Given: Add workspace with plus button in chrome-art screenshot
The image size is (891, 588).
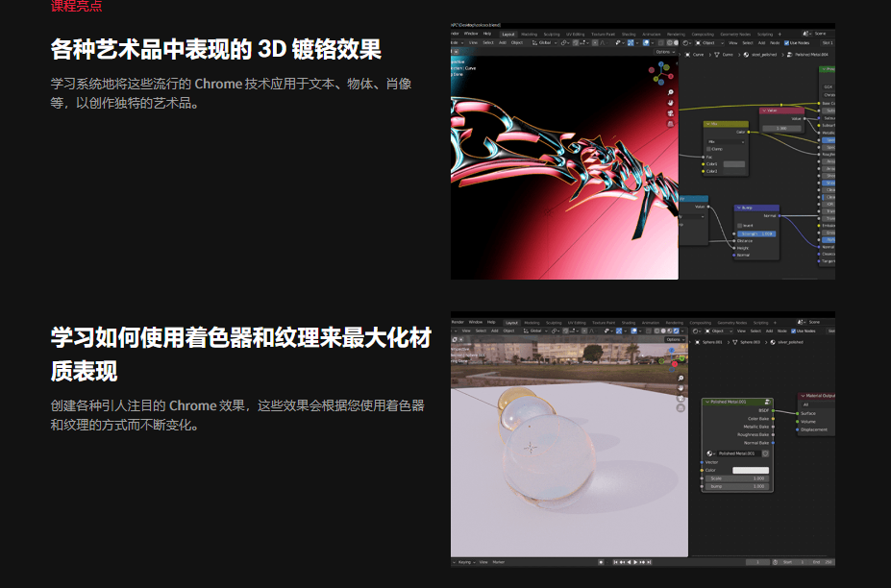Looking at the screenshot, I should tap(780, 34).
